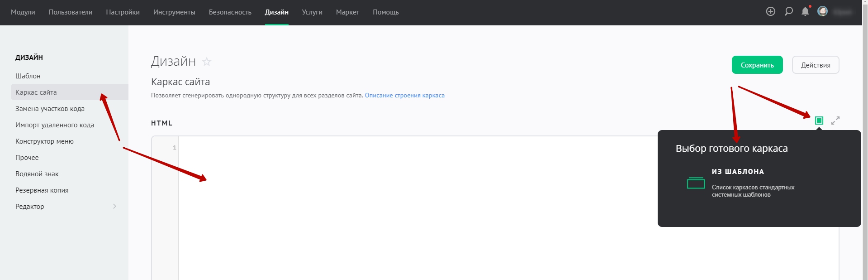Screen dimensions: 868x280
Task: Choose the Из шаблона option
Action: pyautogui.click(x=738, y=172)
